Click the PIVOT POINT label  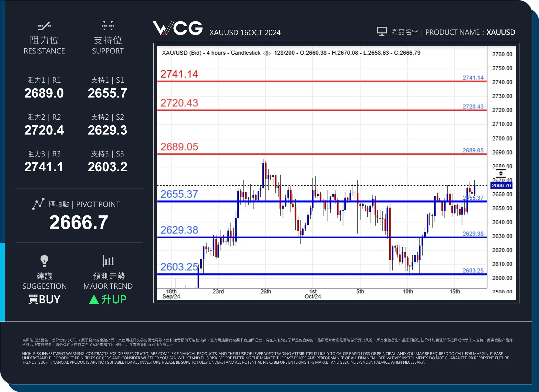coord(98,204)
